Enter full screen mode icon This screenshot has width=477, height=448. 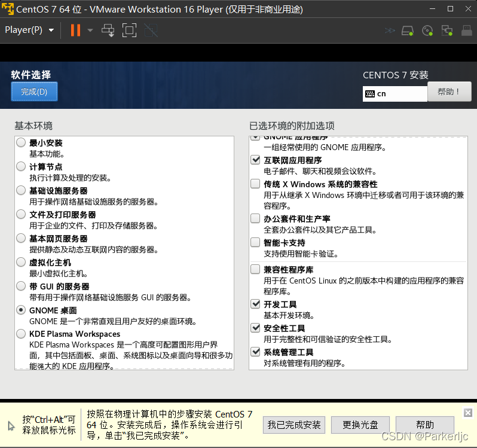pos(129,30)
